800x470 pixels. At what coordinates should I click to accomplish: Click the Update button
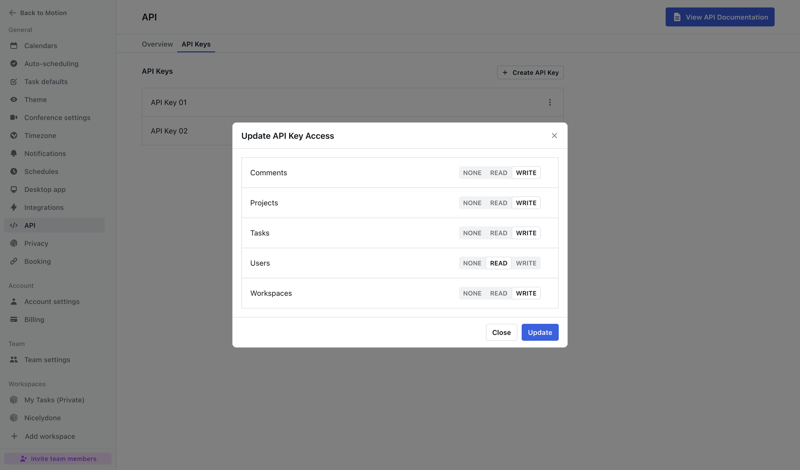(540, 332)
